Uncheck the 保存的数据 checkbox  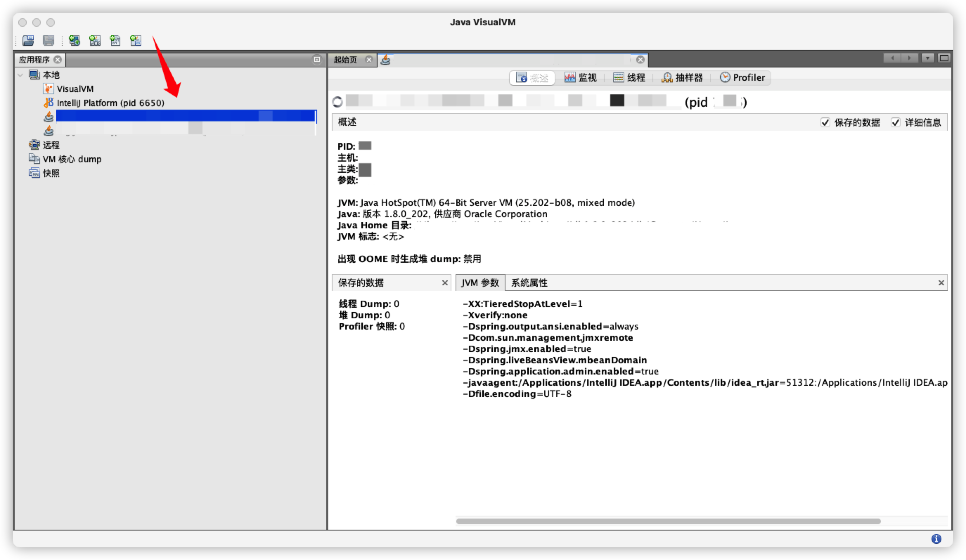[x=825, y=123]
